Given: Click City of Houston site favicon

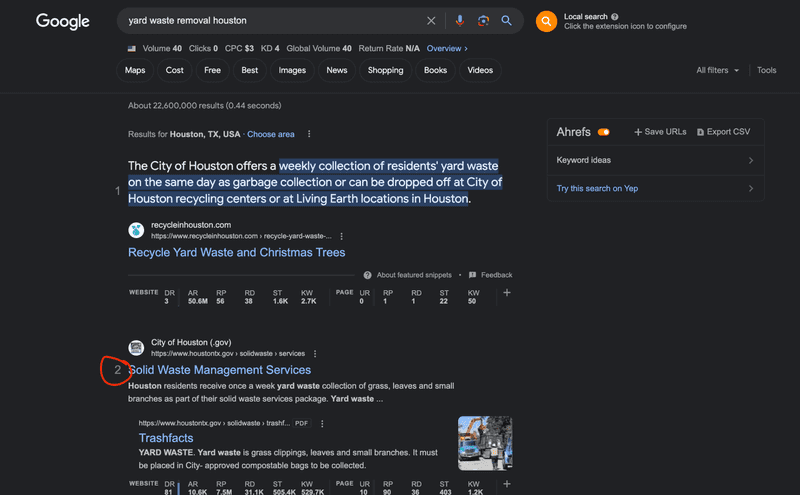Looking at the screenshot, I should pos(136,348).
